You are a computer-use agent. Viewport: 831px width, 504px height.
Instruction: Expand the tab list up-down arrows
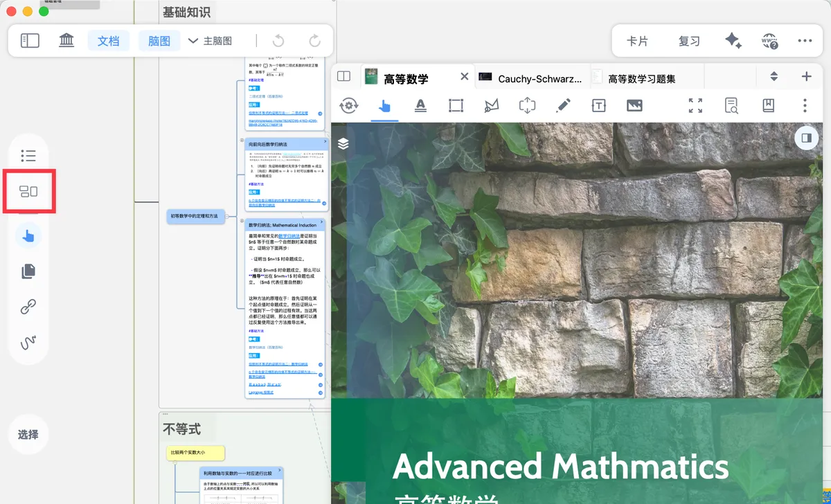pos(774,77)
